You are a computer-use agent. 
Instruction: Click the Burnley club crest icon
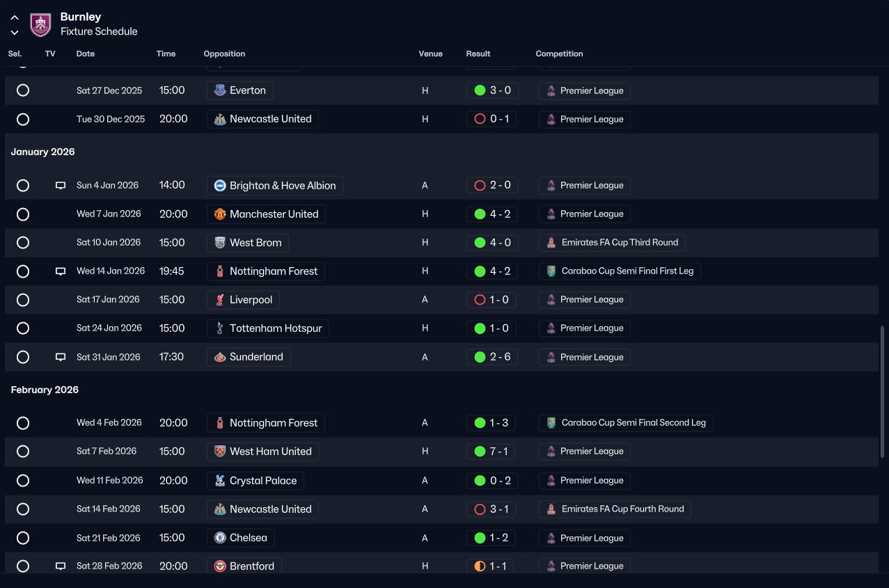pyautogui.click(x=40, y=24)
